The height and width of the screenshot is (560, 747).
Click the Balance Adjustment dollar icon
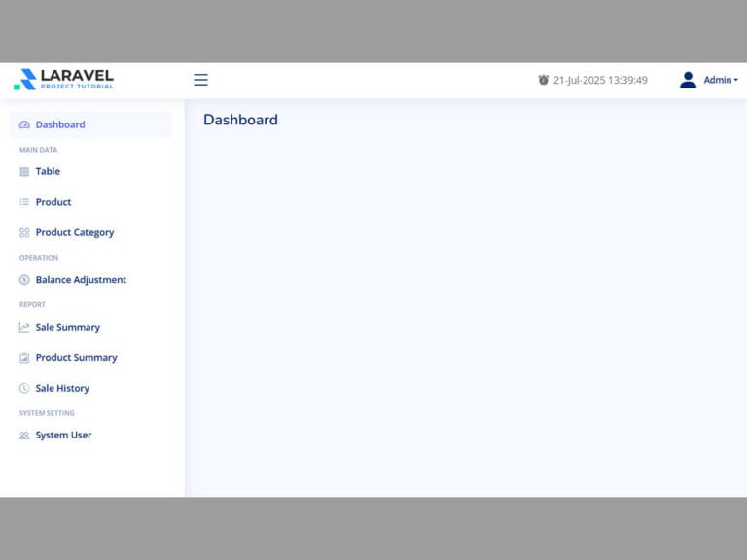click(x=24, y=280)
